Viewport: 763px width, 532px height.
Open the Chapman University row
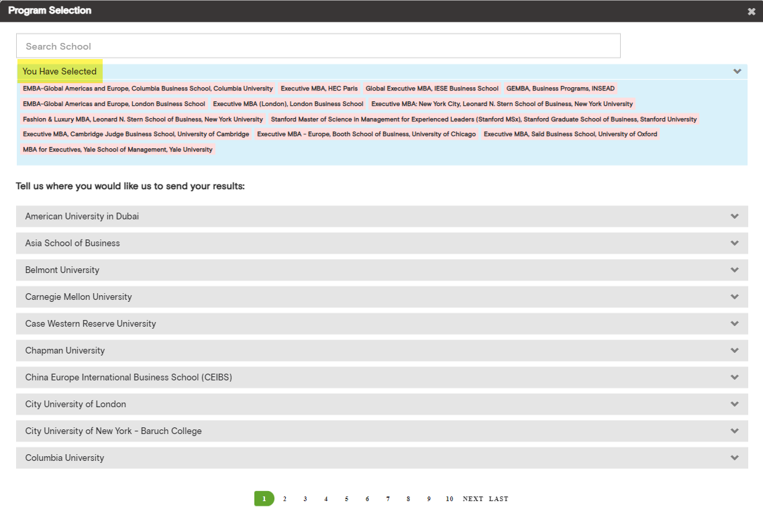point(382,350)
